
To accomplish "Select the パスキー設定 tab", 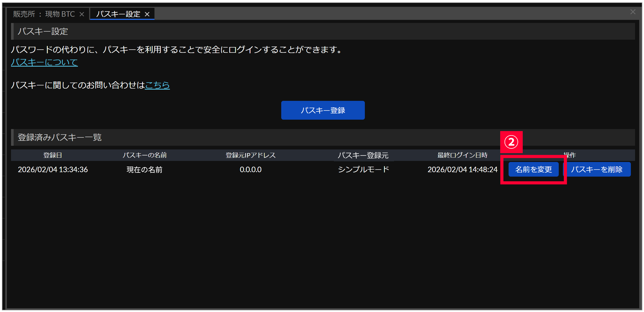I will [118, 14].
